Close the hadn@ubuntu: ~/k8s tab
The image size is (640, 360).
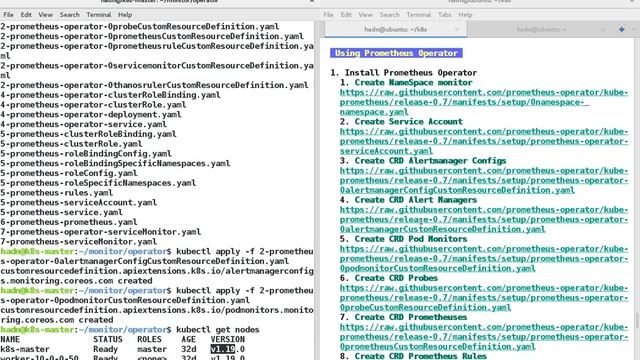pos(457,29)
